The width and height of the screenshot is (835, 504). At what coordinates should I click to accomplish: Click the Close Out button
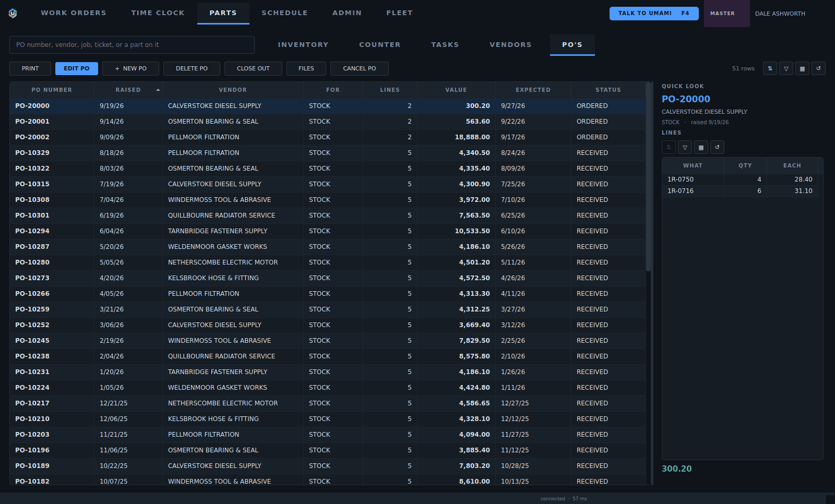pos(253,68)
